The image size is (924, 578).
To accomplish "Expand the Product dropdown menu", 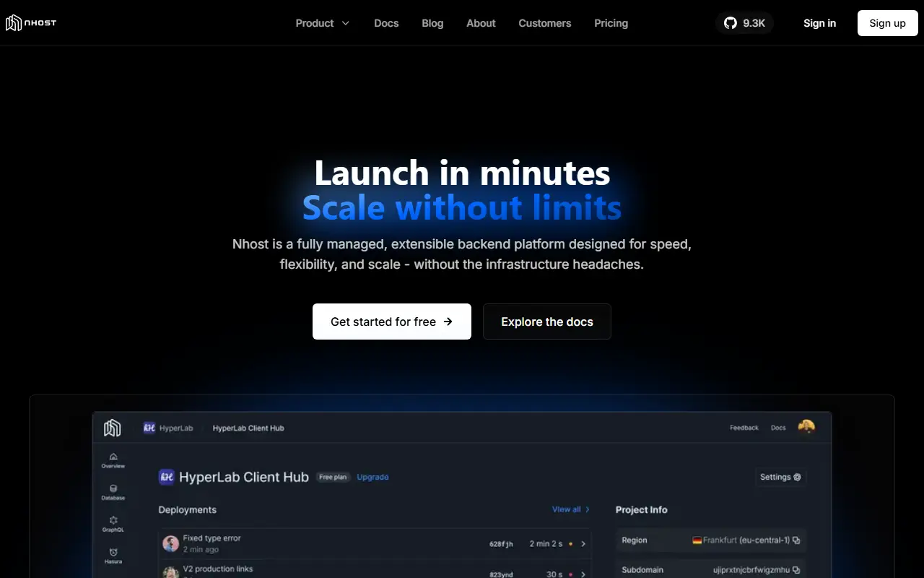I will pyautogui.click(x=323, y=23).
